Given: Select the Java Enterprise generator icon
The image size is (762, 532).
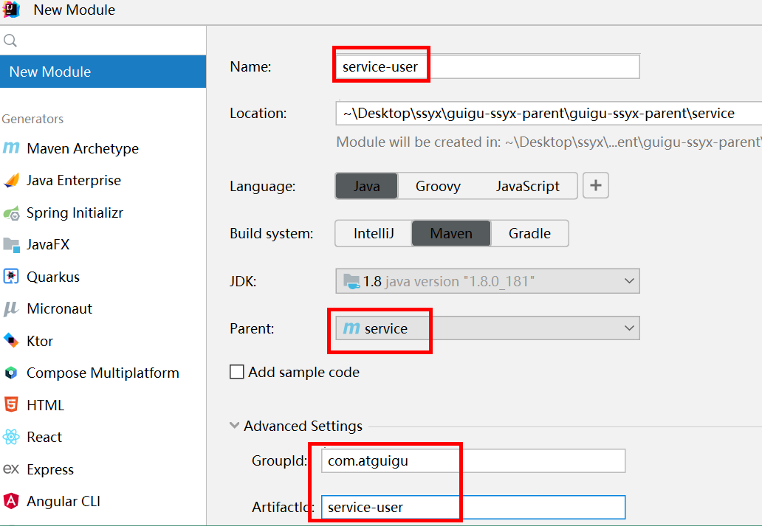Looking at the screenshot, I should [11, 180].
